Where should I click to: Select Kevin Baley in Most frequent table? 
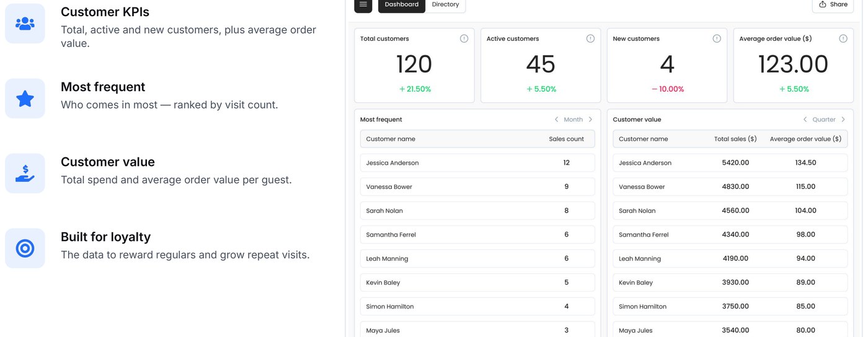coord(477,282)
